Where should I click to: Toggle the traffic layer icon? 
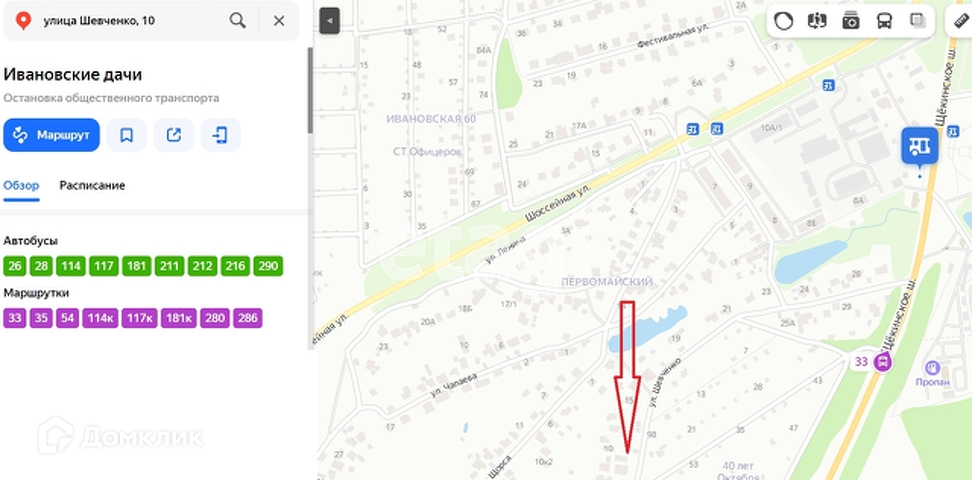coord(784,21)
